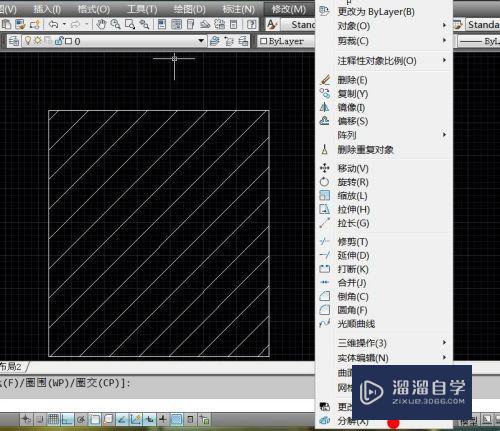Click the Layer Previous icon
The width and height of the screenshot is (500, 431).
click(x=229, y=41)
